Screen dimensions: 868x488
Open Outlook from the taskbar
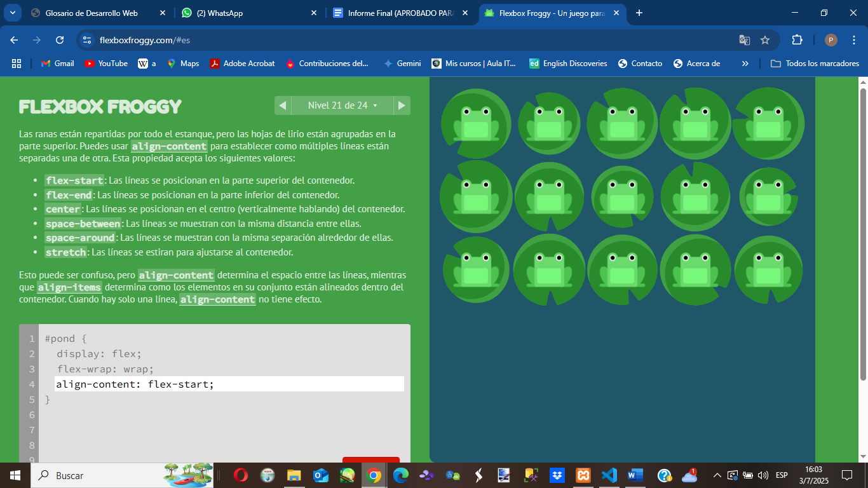pos(320,475)
